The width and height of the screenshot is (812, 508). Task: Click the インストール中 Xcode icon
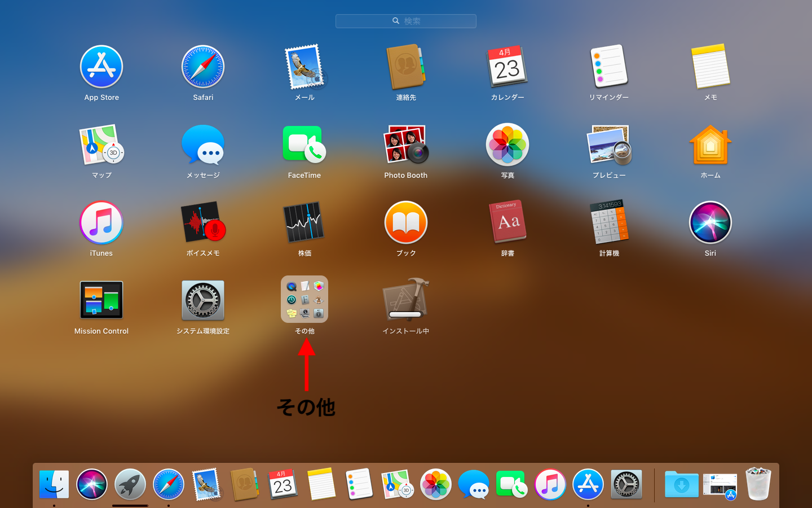coord(406,299)
